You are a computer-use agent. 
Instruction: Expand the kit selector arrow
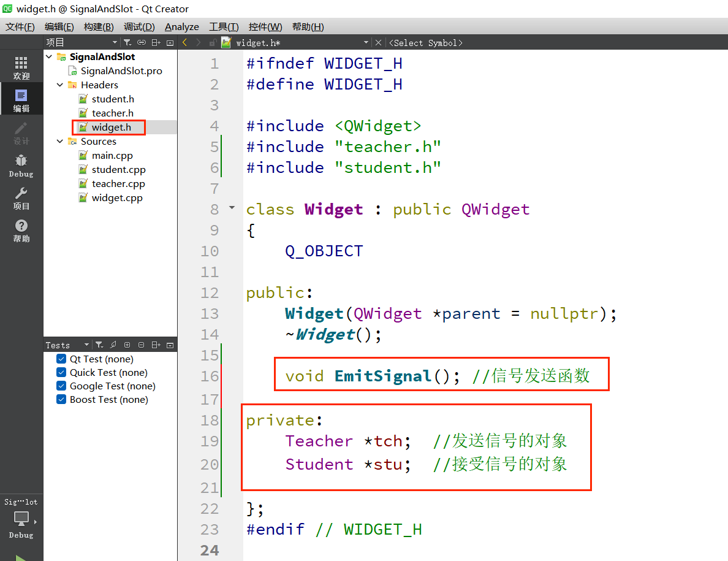click(36, 522)
